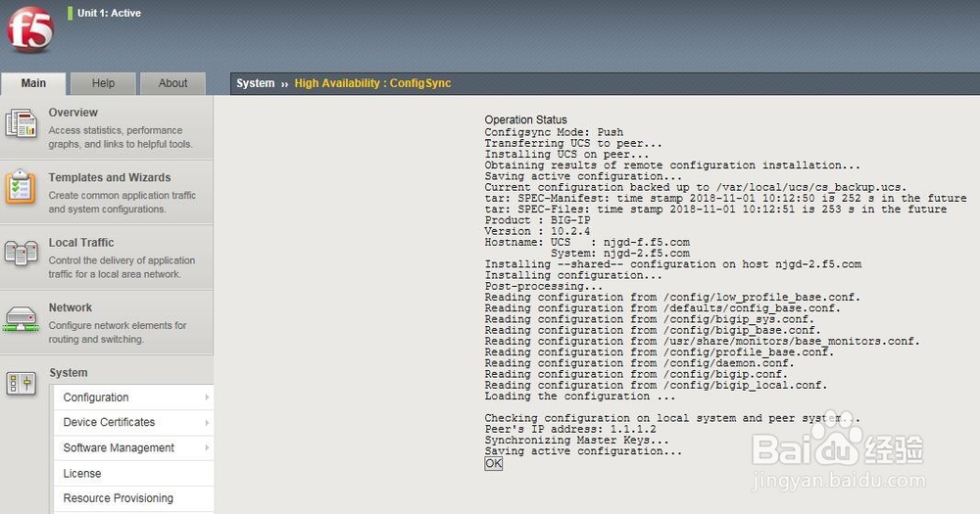Open the Software Management menu item
980x514 pixels.
click(133, 447)
